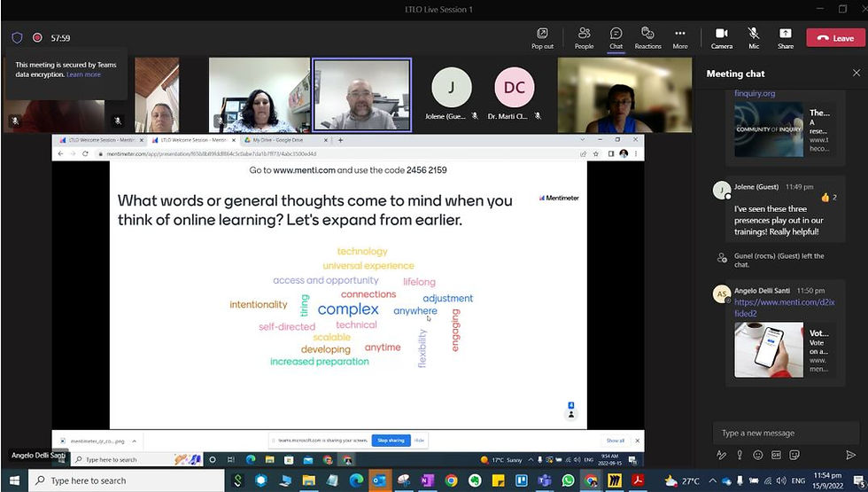
Task: Switch input language via ENG indicator
Action: click(x=798, y=480)
